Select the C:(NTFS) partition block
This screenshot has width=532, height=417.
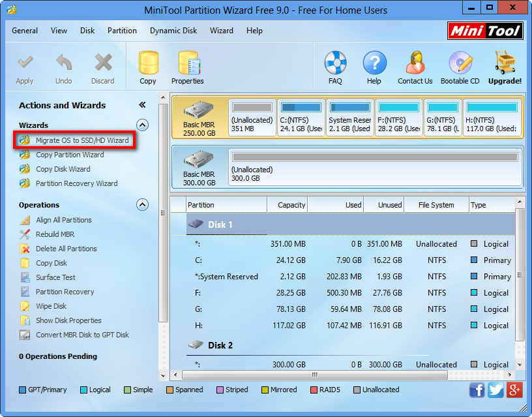(301, 118)
